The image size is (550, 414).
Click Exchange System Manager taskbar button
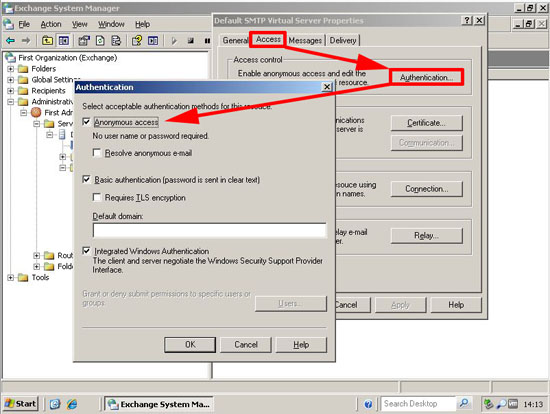point(159,404)
